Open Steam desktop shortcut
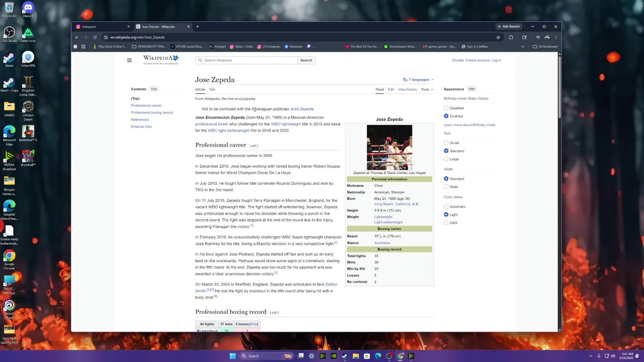The width and height of the screenshot is (644, 362). (9, 58)
